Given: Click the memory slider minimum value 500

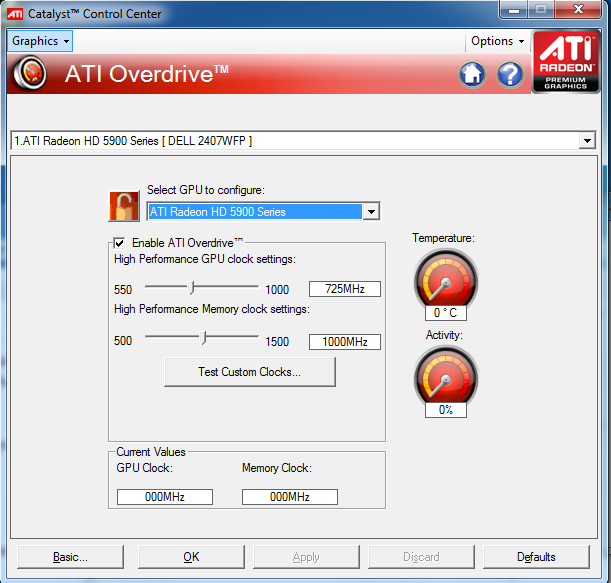Looking at the screenshot, I should [123, 341].
